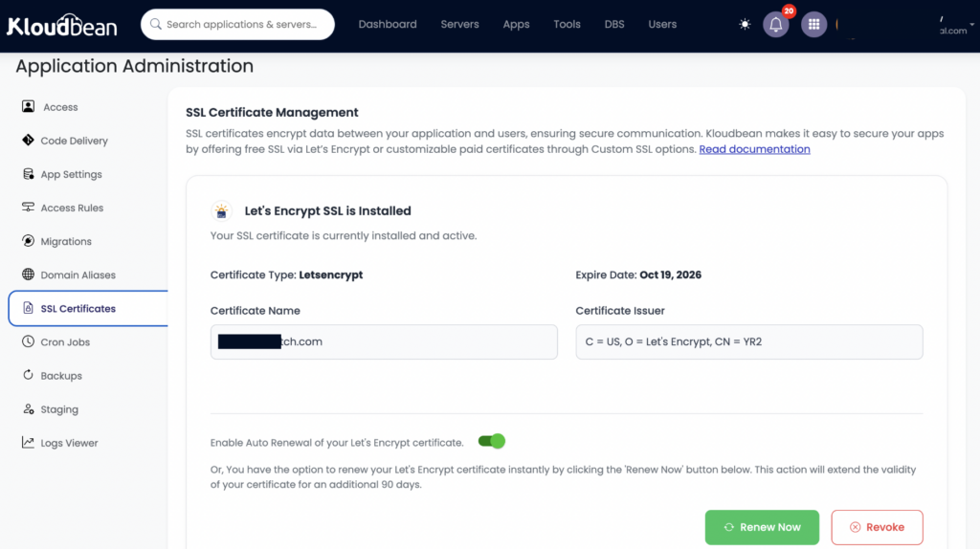
Task: Open the Tools menu
Action: [567, 24]
